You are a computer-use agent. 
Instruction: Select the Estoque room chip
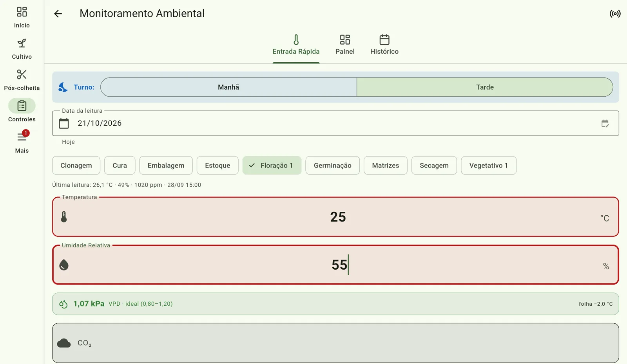click(217, 165)
